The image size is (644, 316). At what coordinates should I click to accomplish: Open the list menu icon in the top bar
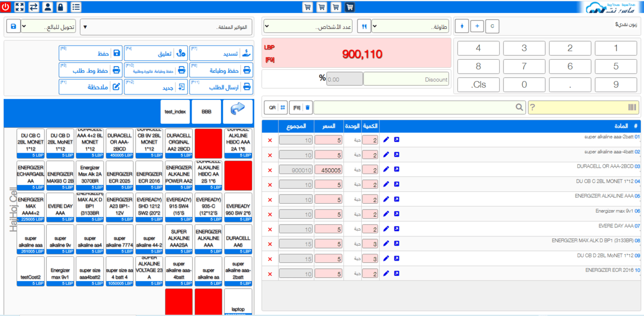click(x=76, y=7)
